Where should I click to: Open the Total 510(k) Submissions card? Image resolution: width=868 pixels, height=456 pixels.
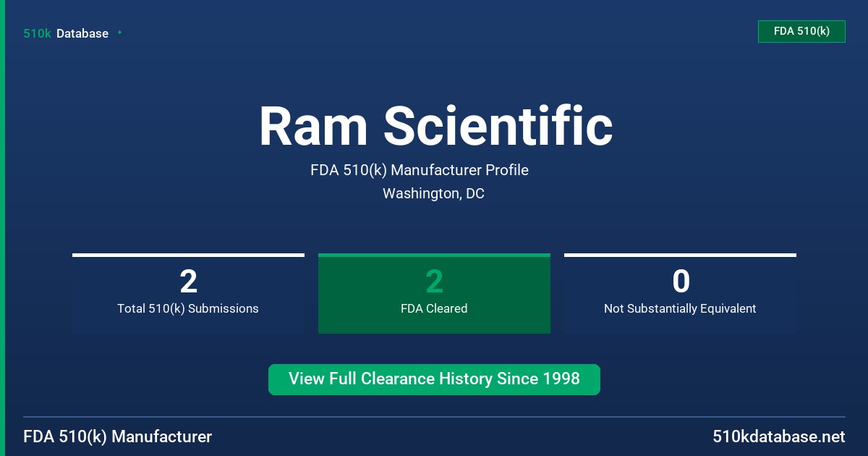pos(188,293)
